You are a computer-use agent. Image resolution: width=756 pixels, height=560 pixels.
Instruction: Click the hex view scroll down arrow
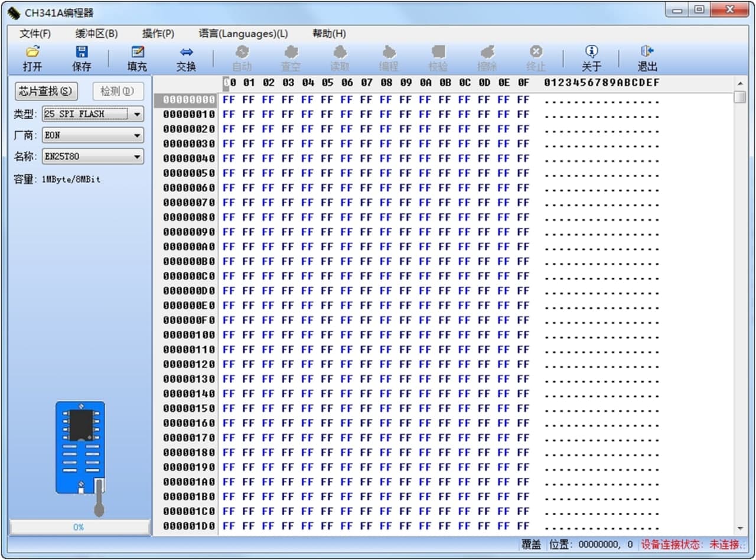[740, 529]
